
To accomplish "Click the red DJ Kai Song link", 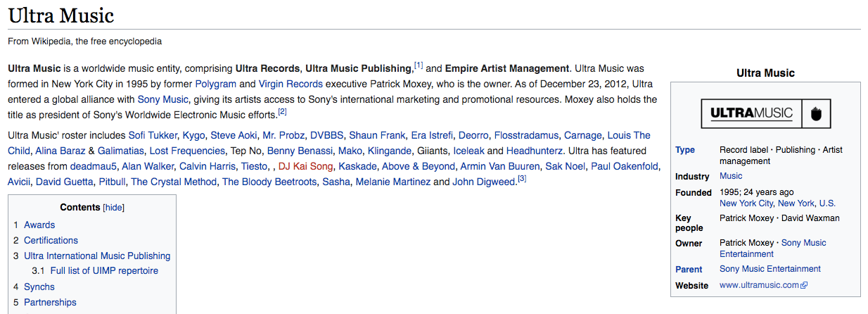I will coord(306,166).
